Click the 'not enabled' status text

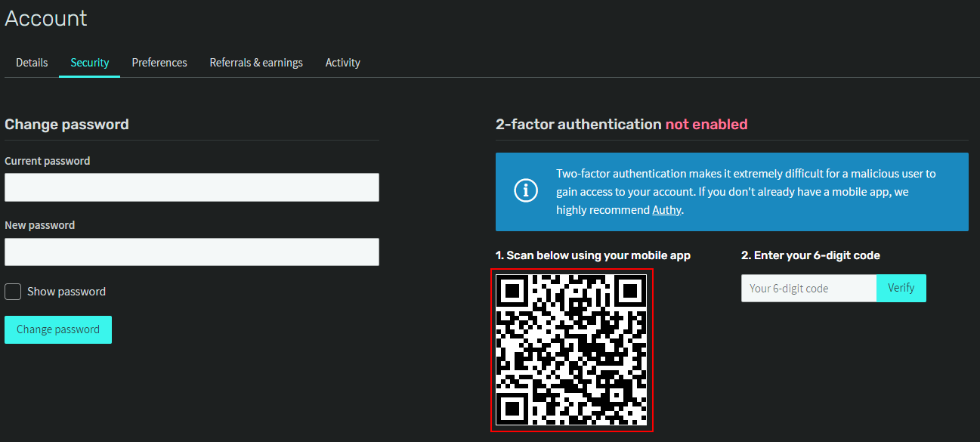[x=706, y=124]
